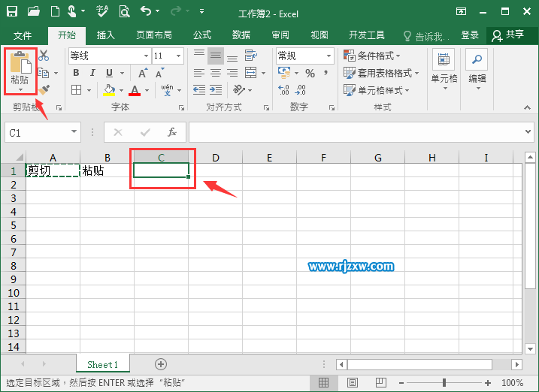Run the spelling check icon

pyautogui.click(x=102, y=11)
